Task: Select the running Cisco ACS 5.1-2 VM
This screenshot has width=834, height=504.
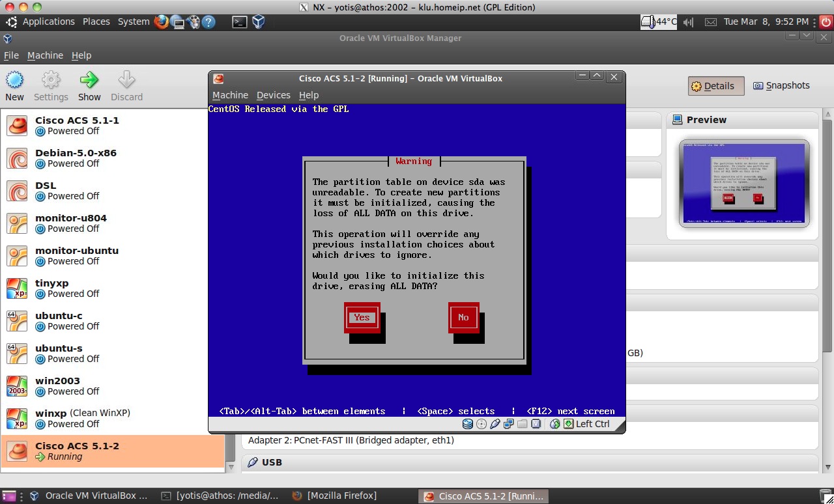Action: [x=113, y=451]
